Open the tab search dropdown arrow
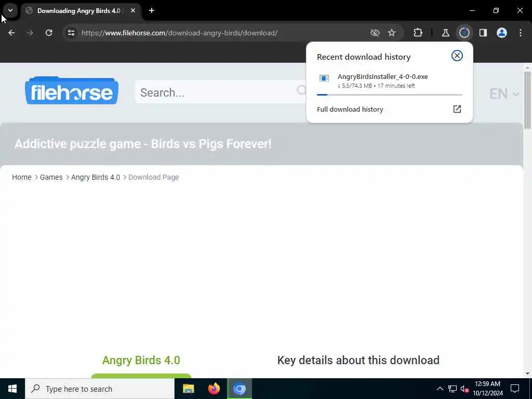Viewport: 532px width, 399px height. [x=10, y=10]
